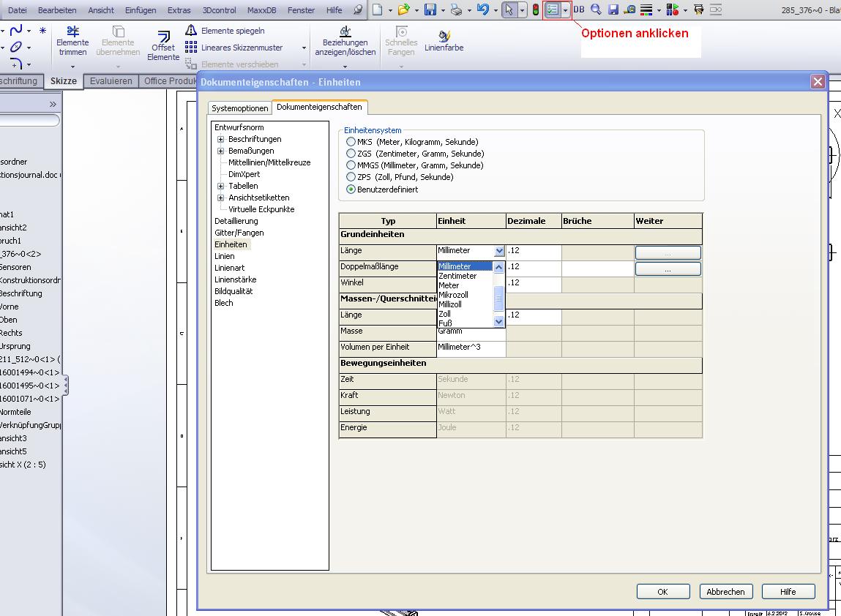
Task: Select Gitter/Fangen in options tree
Action: click(239, 233)
